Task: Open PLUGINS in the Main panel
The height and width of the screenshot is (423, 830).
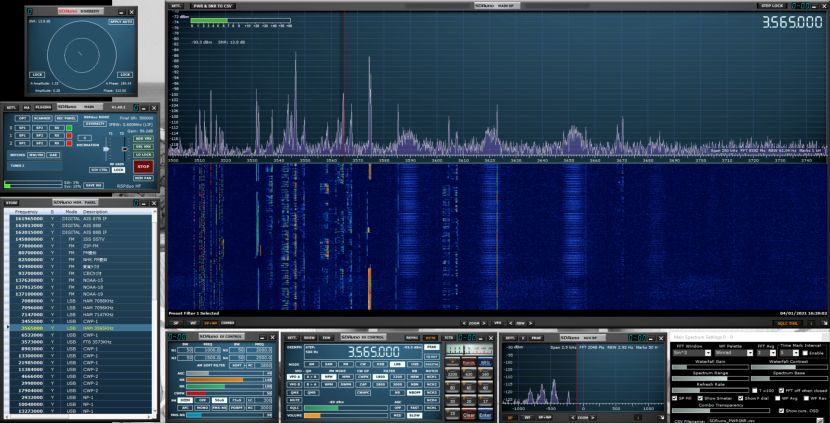Action: tap(43, 107)
